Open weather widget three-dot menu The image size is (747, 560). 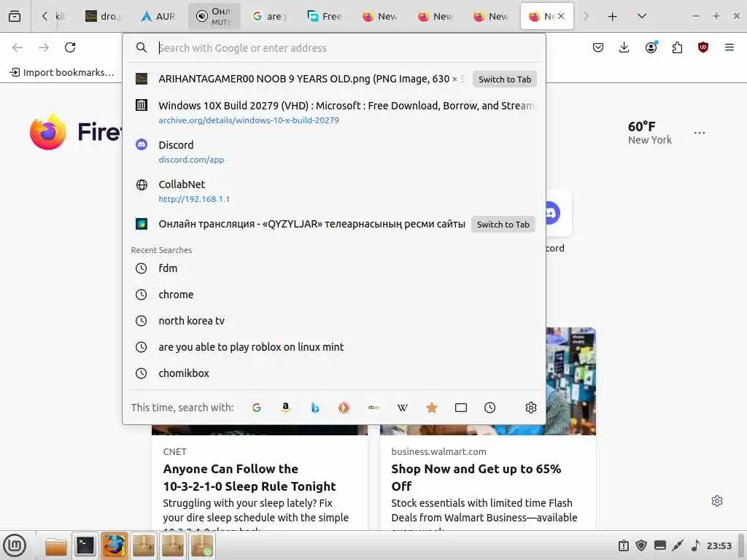(x=700, y=133)
